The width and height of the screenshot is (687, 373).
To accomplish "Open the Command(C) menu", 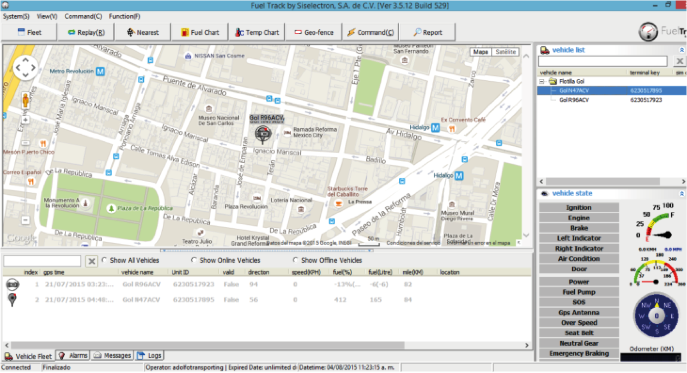I will pyautogui.click(x=83, y=16).
